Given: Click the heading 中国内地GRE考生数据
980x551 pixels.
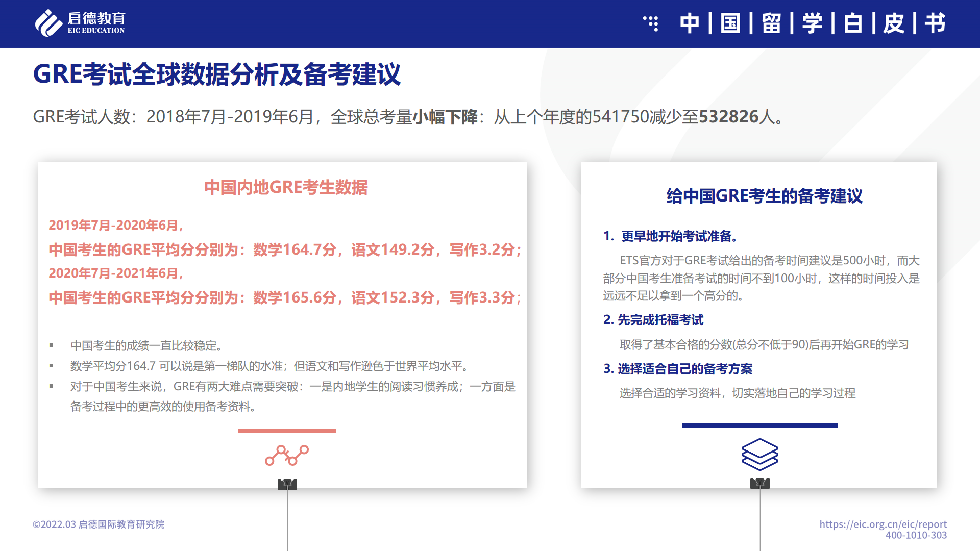Looking at the screenshot, I should click(286, 187).
